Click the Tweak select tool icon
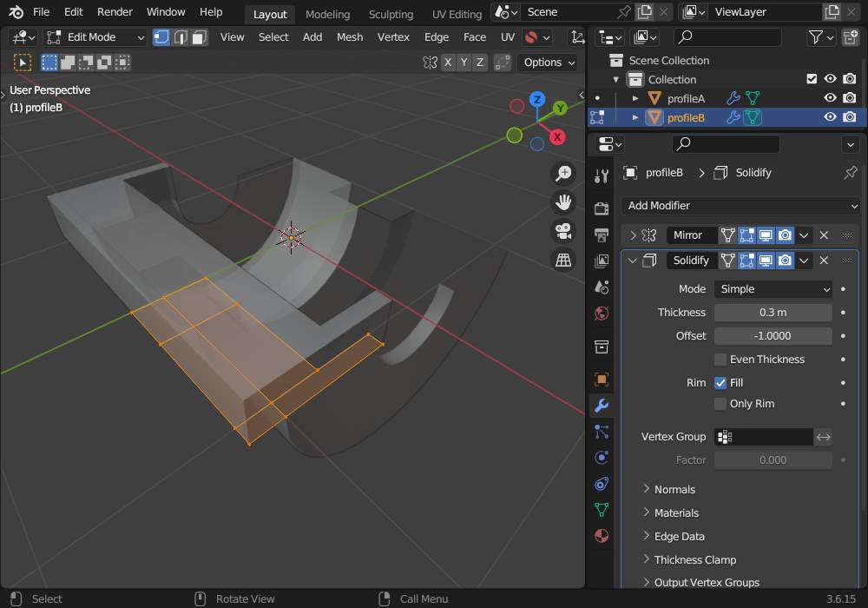 [23, 63]
